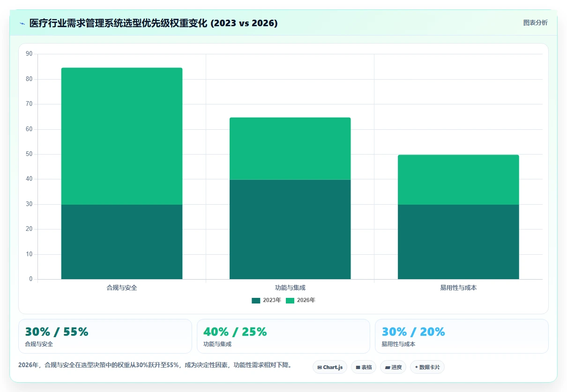Click the dark green 2023年 legend swatch
Viewport: 567px width, 392px height.
click(x=256, y=300)
